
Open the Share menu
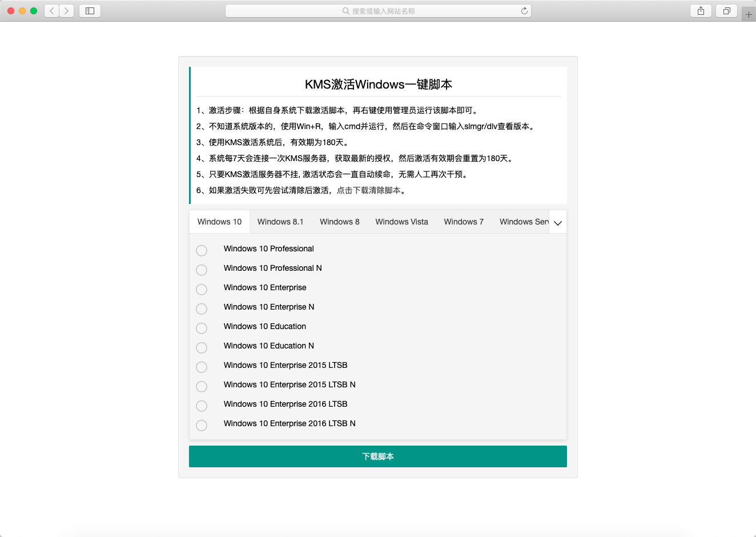pos(701,10)
